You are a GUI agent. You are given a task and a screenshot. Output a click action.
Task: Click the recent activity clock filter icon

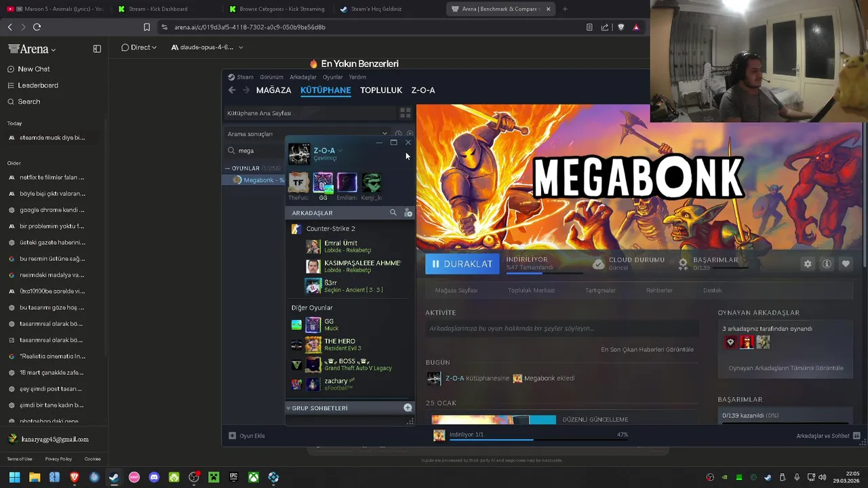coord(399,134)
